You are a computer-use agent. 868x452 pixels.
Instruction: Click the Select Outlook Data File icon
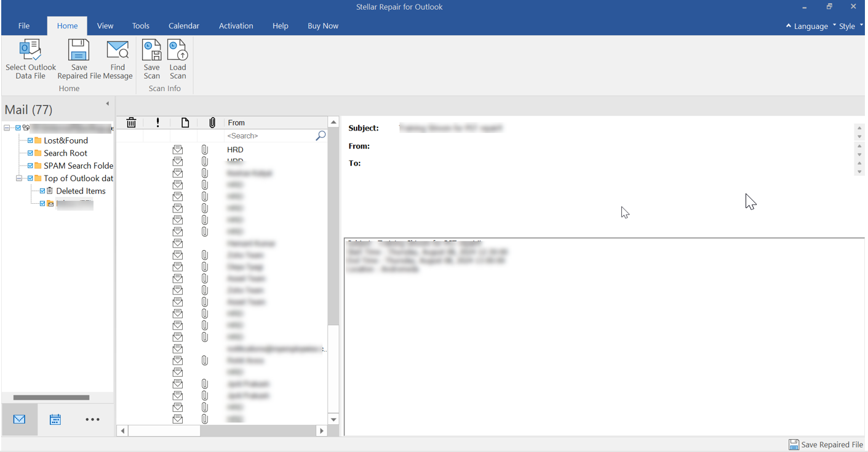click(x=30, y=50)
